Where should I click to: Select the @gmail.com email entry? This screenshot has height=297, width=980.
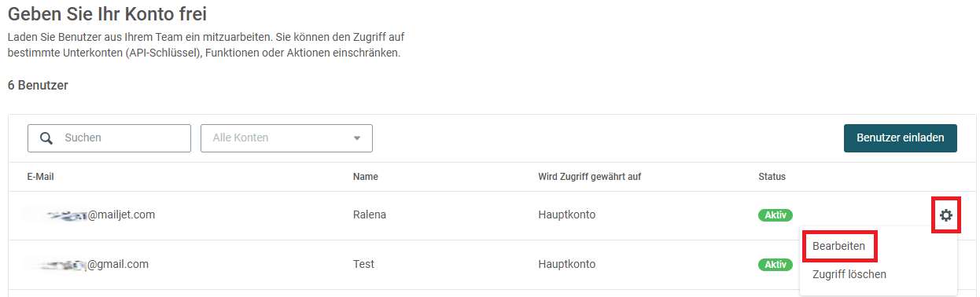[87, 264]
